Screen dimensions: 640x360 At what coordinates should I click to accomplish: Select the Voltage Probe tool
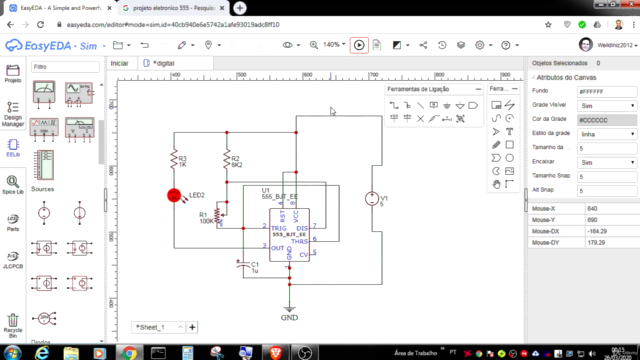click(x=433, y=118)
